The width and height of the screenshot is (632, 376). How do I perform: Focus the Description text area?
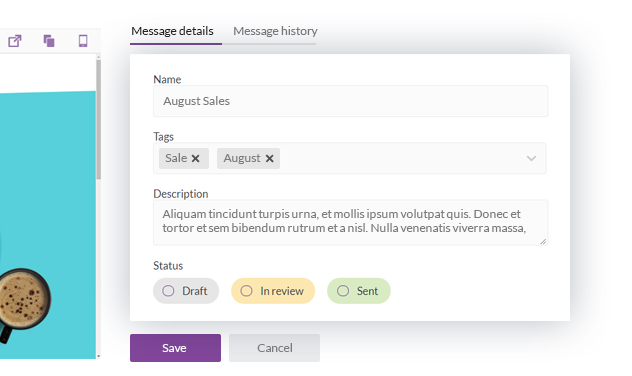(x=350, y=222)
